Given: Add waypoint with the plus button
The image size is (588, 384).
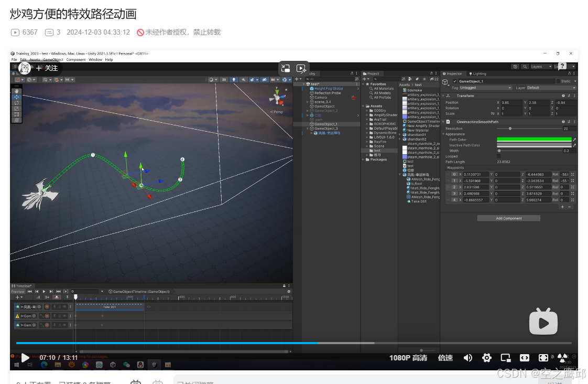Looking at the screenshot, I should tap(562, 207).
